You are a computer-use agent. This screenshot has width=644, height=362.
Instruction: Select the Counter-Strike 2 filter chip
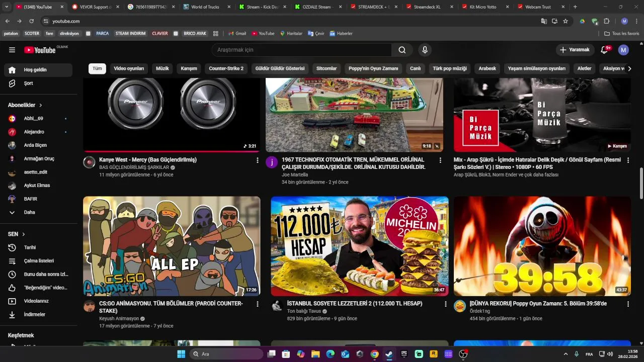pyautogui.click(x=226, y=68)
